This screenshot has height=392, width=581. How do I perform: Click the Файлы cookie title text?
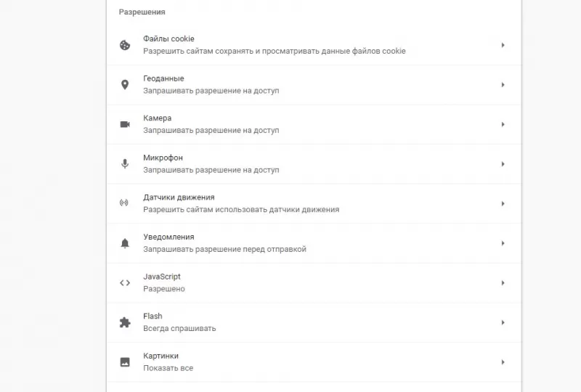point(168,38)
